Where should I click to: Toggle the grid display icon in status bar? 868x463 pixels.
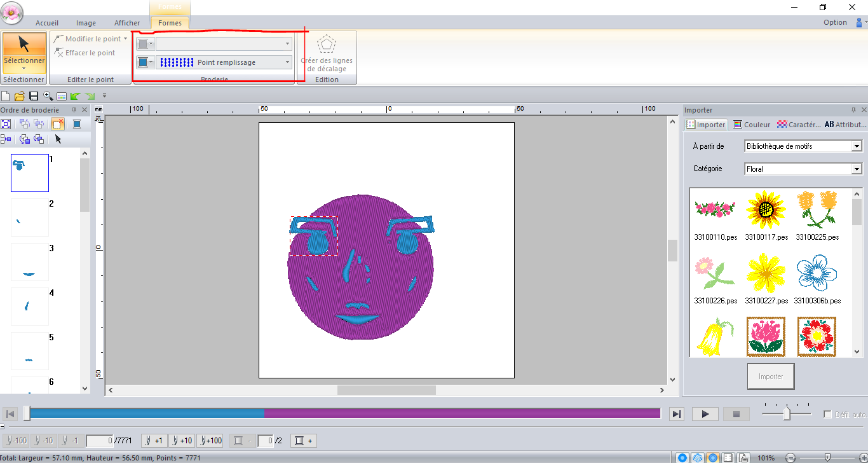point(728,458)
